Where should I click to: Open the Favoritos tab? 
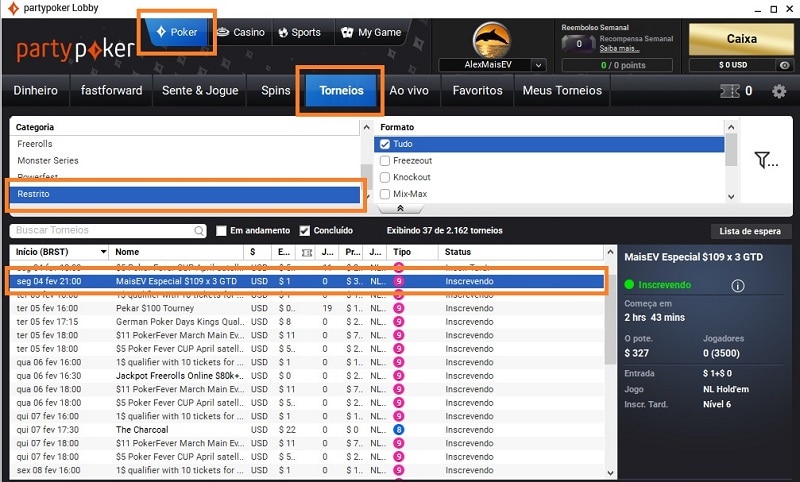[x=477, y=91]
